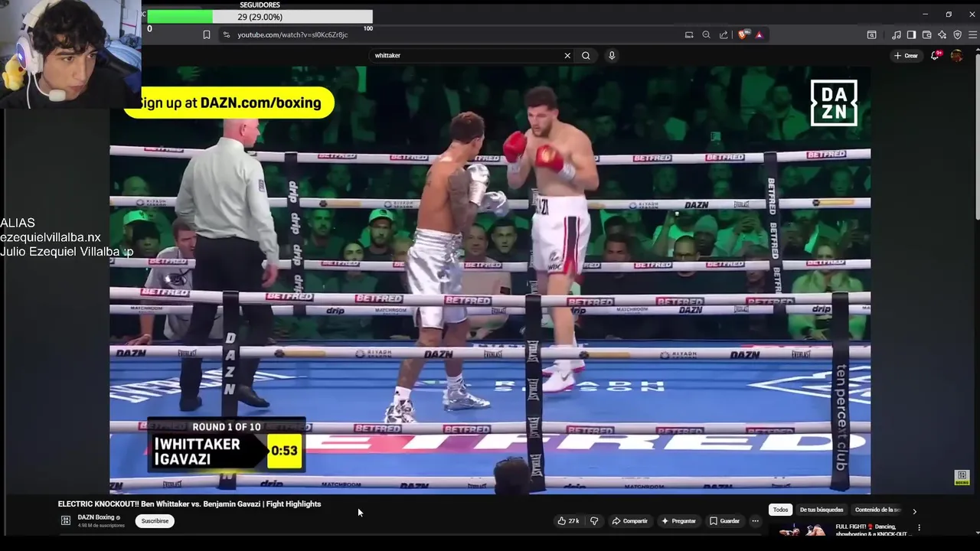This screenshot has width=980, height=551.
Task: Open the tab search icon in toolbar
Action: [x=871, y=34]
